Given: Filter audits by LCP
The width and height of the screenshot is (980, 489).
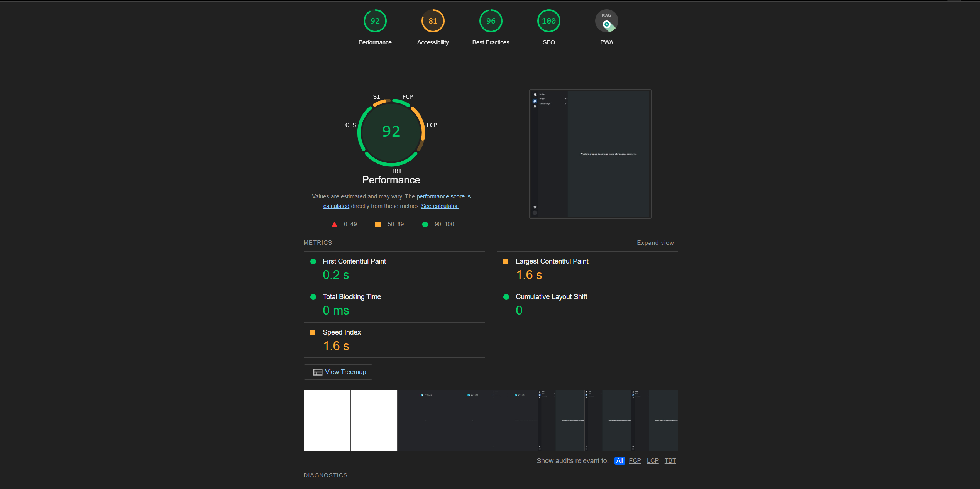Looking at the screenshot, I should [653, 461].
